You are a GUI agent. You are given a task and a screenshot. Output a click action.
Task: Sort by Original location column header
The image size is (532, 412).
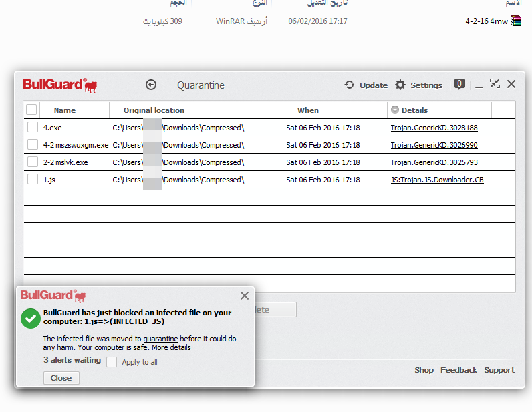[x=154, y=110]
